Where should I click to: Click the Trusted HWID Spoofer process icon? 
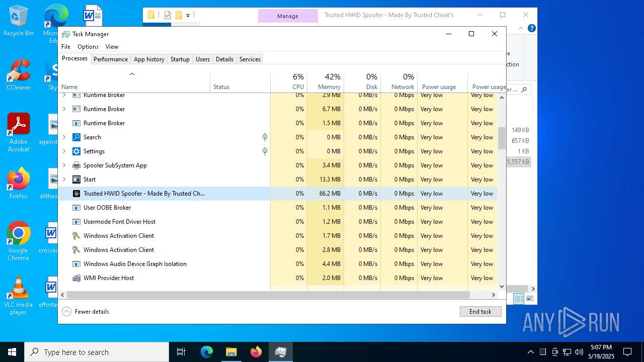pos(76,194)
